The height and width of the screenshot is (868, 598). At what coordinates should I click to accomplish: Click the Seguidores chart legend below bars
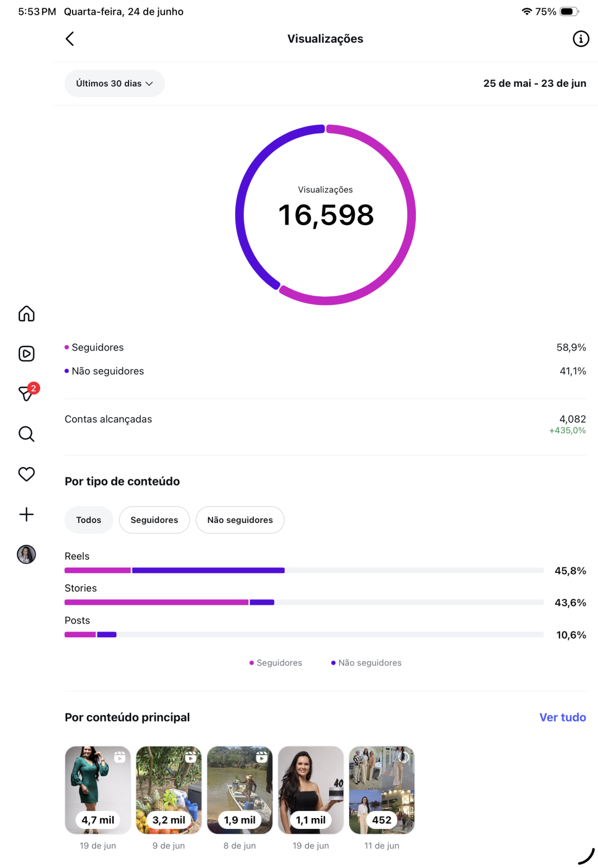pos(275,662)
